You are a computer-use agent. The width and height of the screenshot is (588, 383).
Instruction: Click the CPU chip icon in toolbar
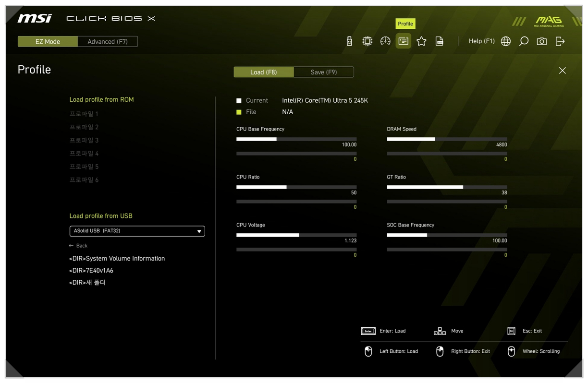pyautogui.click(x=367, y=41)
